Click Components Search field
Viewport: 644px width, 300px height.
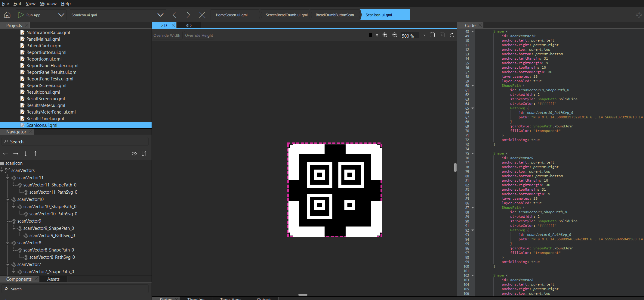coord(75,289)
